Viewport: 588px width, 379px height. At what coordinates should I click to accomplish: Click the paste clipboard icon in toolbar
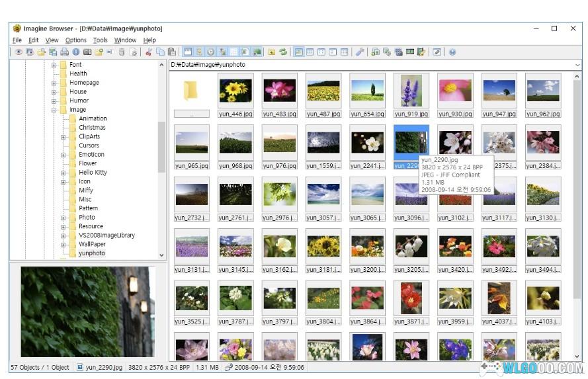[172, 52]
